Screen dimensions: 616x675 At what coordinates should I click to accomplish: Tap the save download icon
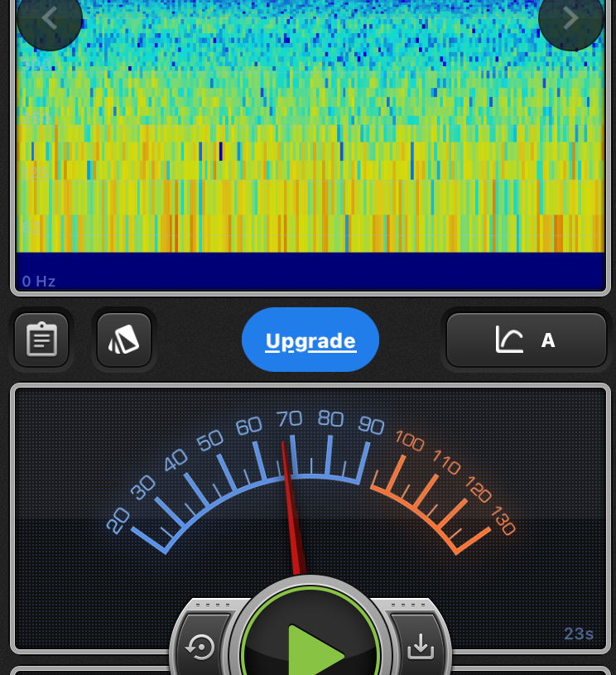420,647
